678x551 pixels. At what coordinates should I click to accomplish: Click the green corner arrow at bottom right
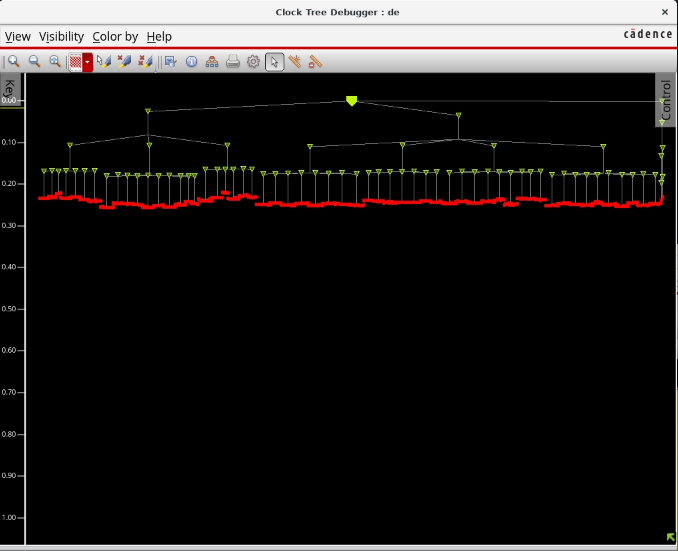click(670, 537)
